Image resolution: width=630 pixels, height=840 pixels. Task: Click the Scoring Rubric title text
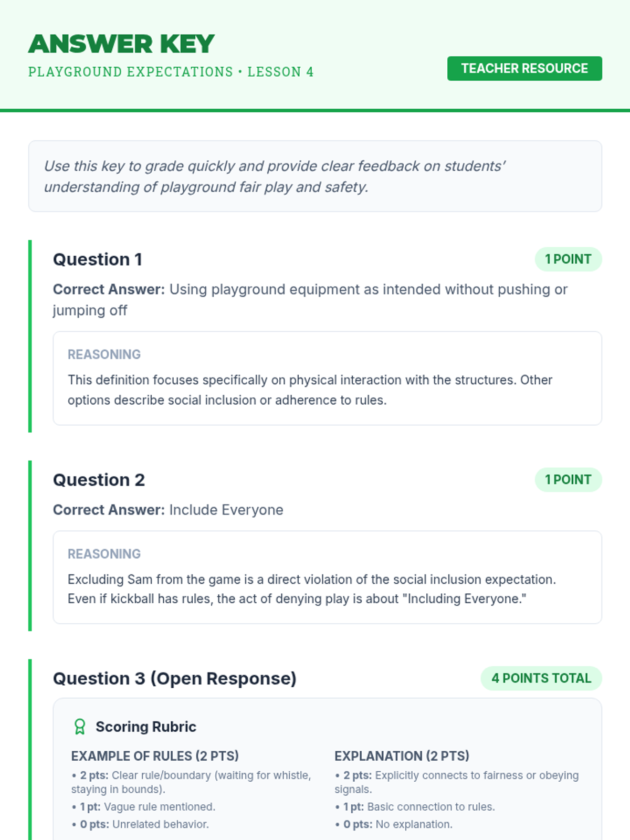click(145, 727)
